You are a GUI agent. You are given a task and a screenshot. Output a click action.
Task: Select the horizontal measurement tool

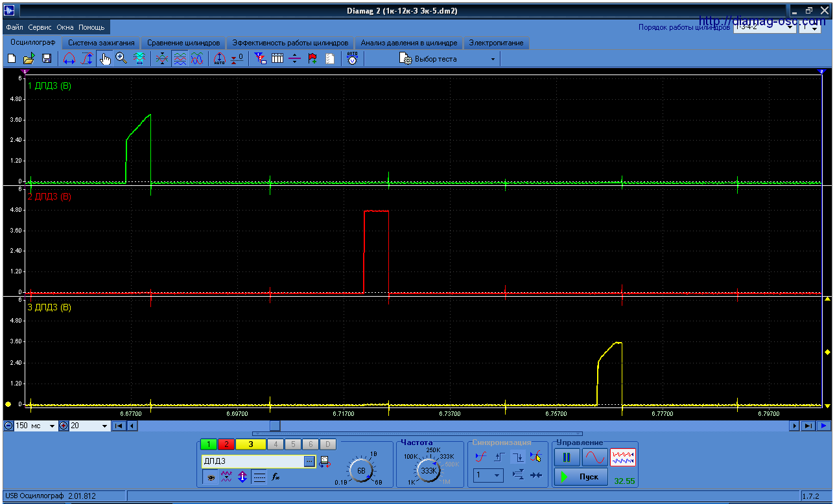click(69, 59)
